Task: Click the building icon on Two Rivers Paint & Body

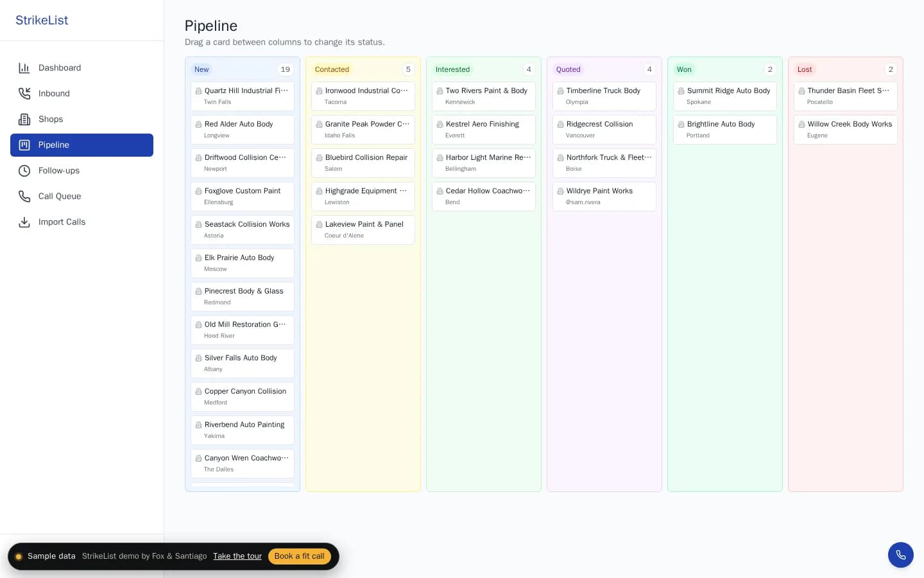Action: click(x=440, y=91)
